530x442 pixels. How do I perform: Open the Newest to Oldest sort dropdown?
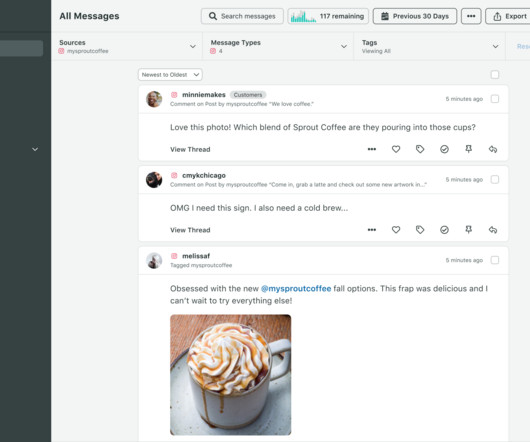point(170,75)
